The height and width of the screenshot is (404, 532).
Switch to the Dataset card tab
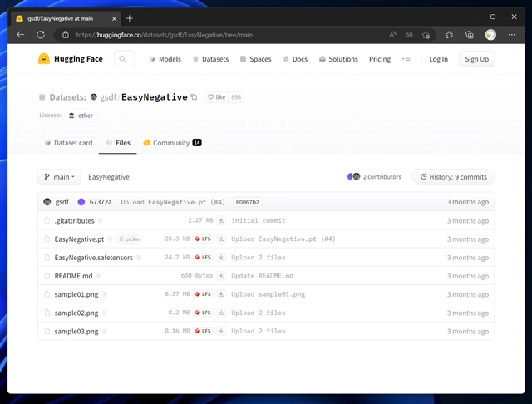68,143
